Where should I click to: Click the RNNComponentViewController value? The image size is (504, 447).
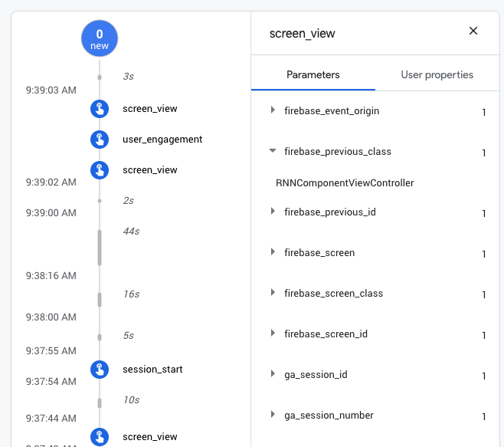[x=345, y=182]
